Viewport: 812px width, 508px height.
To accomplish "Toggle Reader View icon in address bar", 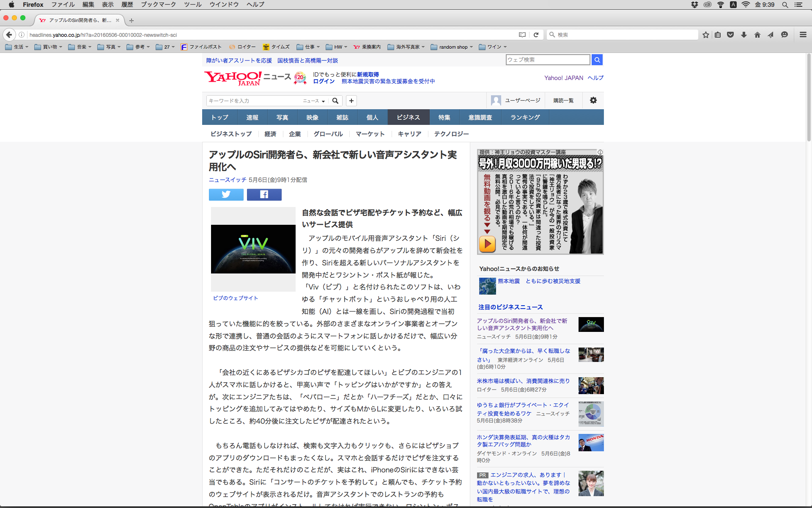I will point(522,35).
